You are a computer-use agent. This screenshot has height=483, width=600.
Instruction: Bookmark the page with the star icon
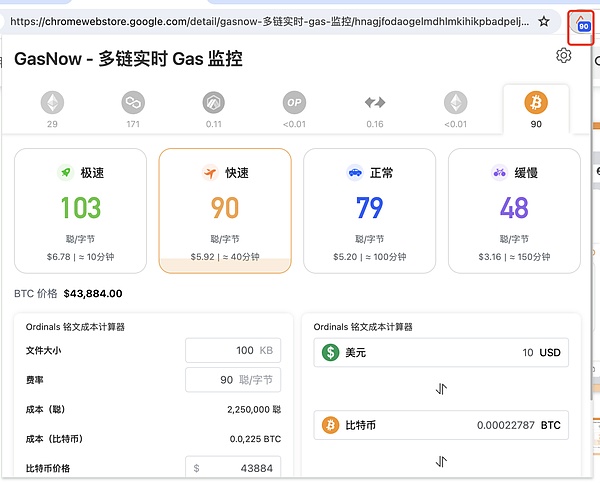tap(544, 20)
